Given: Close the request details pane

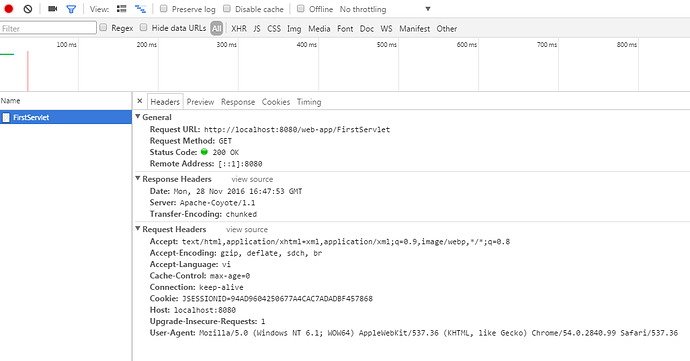Looking at the screenshot, I should (x=139, y=101).
